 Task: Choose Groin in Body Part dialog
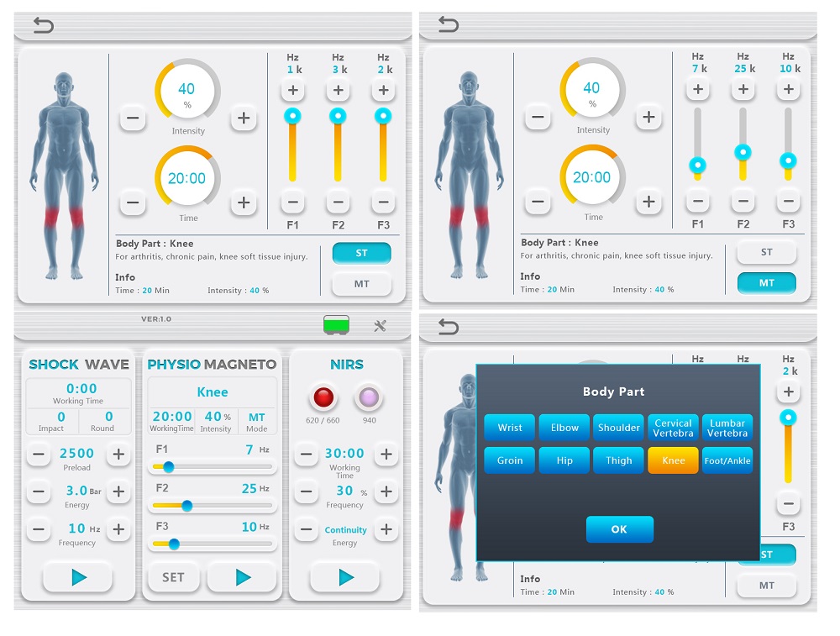510,460
